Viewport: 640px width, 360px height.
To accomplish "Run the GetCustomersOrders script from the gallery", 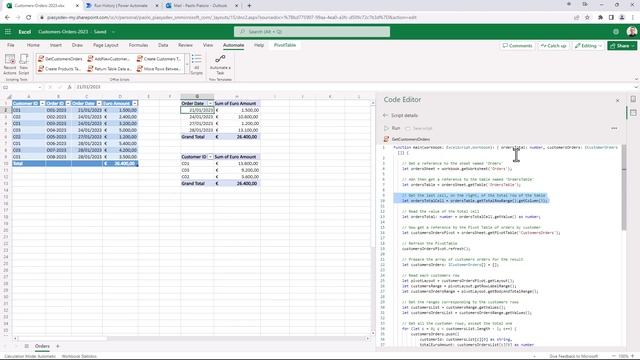I will pyautogui.click(x=60, y=59).
